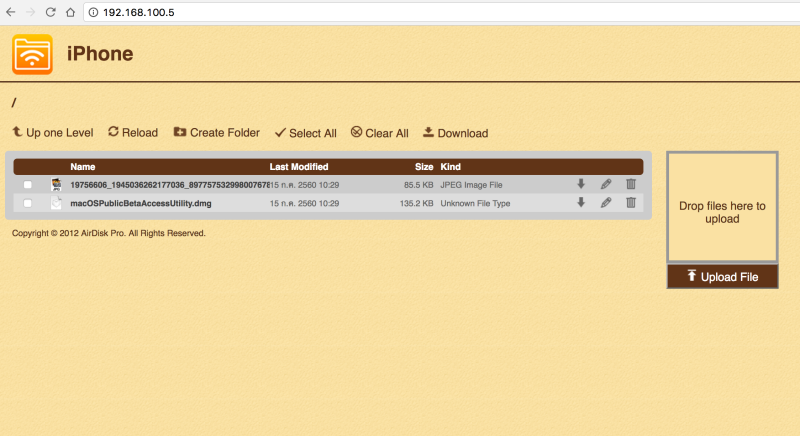
Task: Click the AirDisk Pro orange WiFi folder logo
Action: (32, 54)
